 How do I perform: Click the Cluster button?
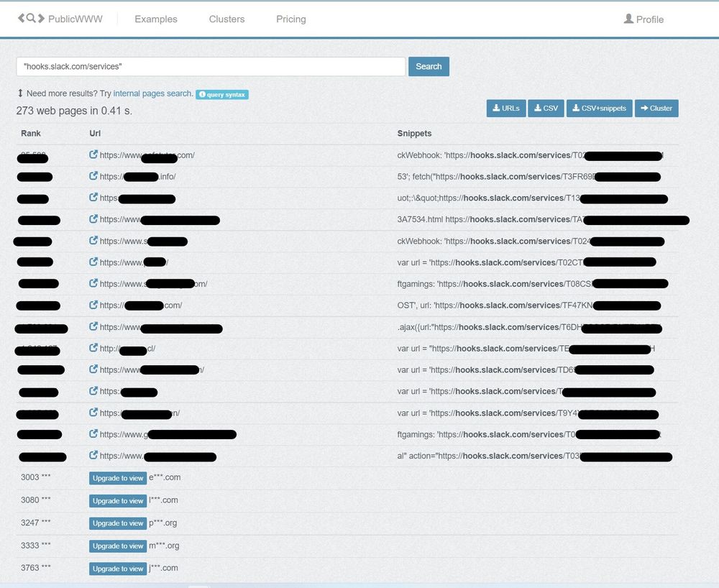coord(656,108)
